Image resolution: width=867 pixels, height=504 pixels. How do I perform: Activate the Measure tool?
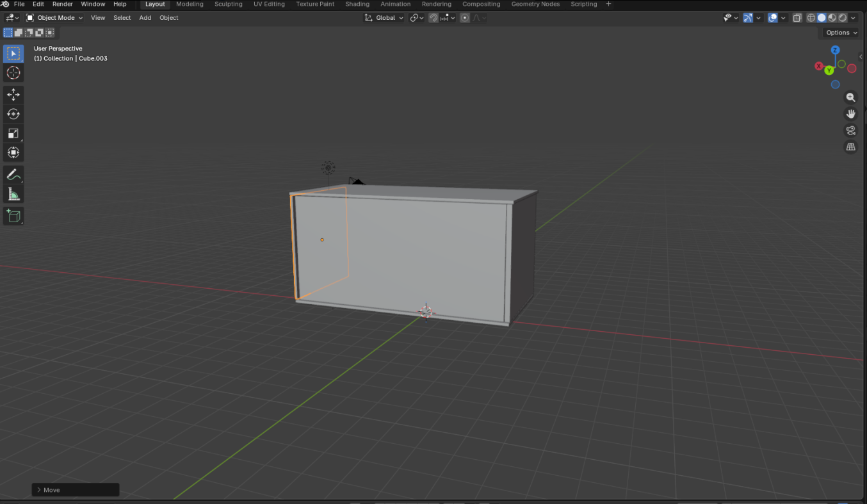pos(13,193)
